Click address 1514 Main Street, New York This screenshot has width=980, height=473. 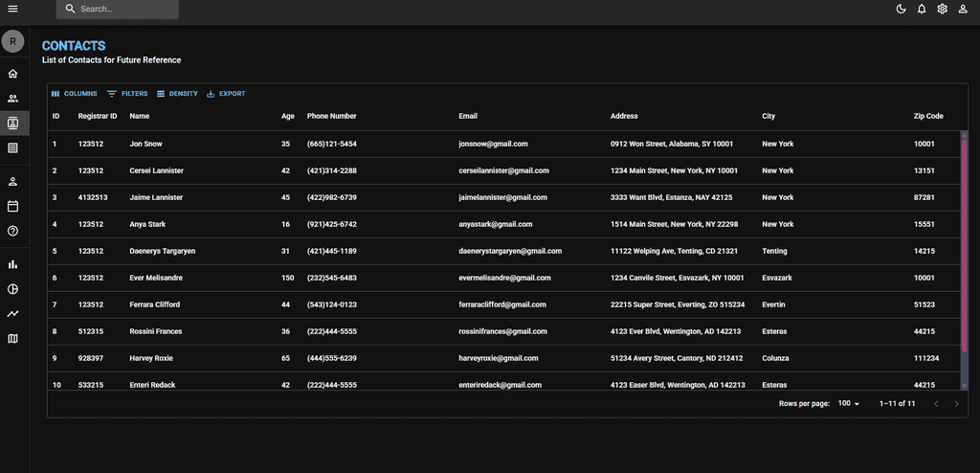pos(674,225)
